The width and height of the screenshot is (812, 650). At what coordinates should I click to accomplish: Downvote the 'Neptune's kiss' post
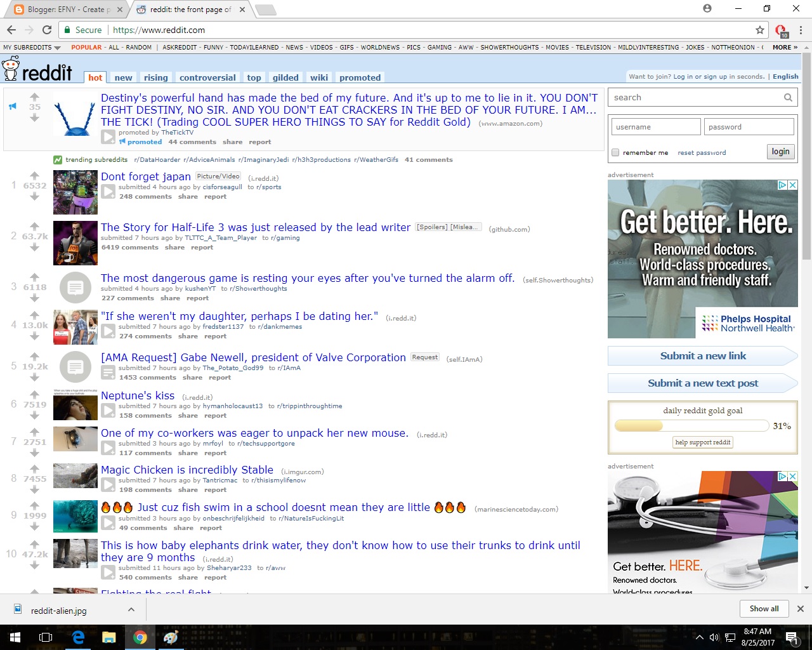pyautogui.click(x=35, y=415)
